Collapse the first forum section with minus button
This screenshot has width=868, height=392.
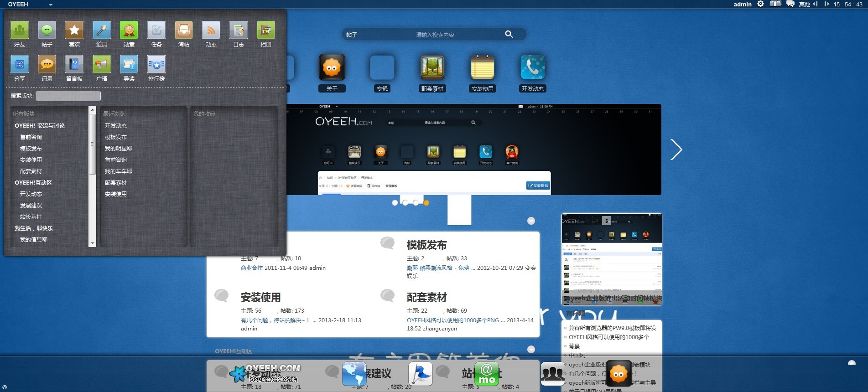pos(531,221)
